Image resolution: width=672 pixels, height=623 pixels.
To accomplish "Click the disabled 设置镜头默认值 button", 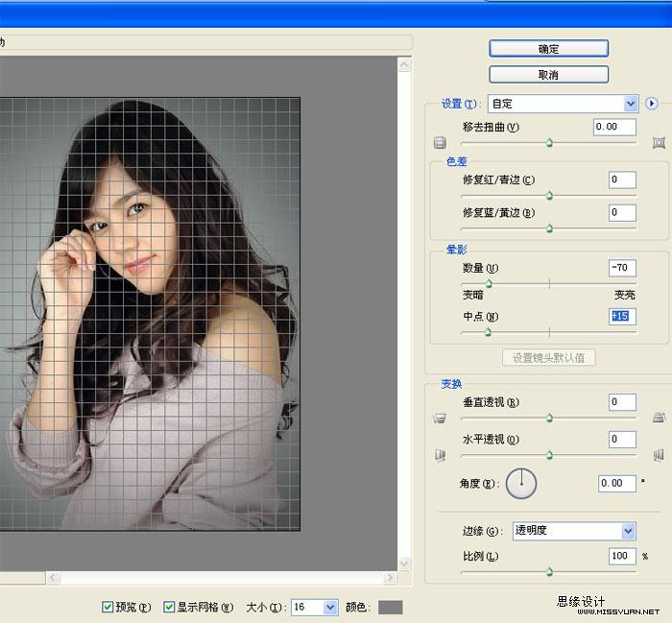I will coord(548,358).
